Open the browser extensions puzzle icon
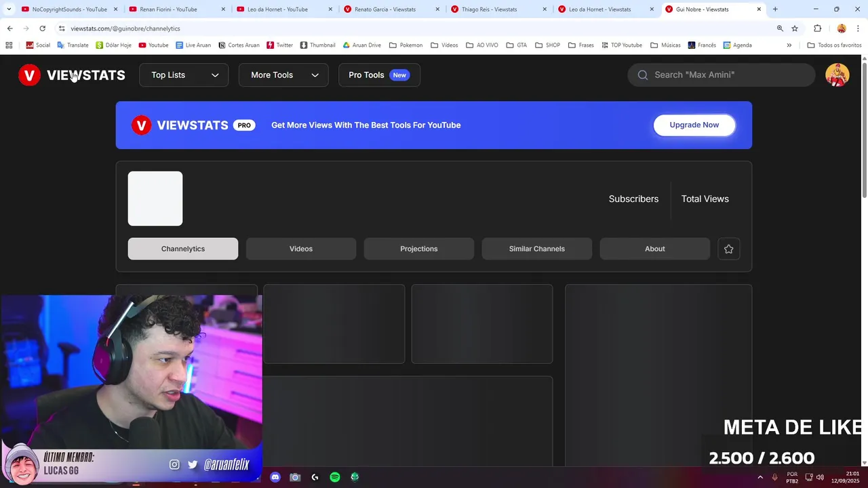 click(817, 28)
